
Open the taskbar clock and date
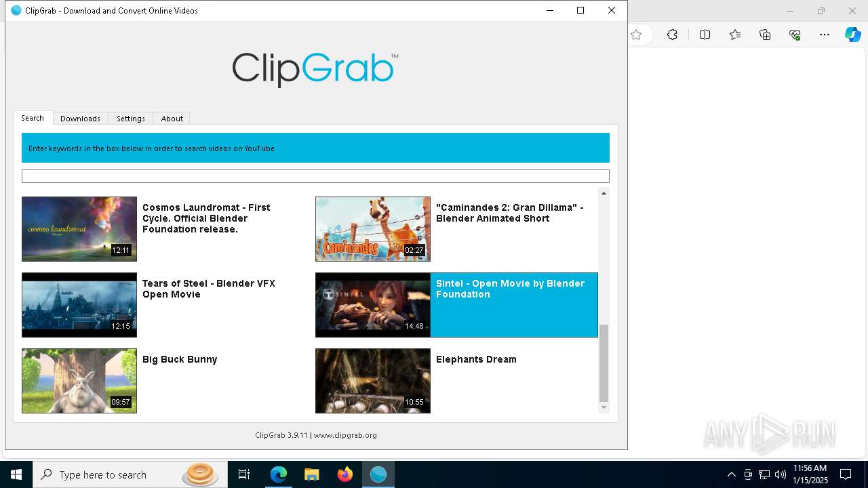tap(810, 474)
